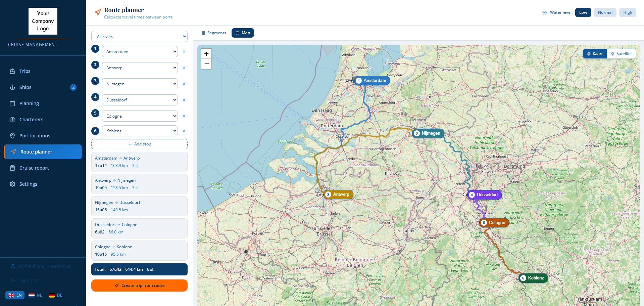Select the Antwerp → Nijmegen segment card
The height and width of the screenshot is (306, 644).
click(x=139, y=184)
